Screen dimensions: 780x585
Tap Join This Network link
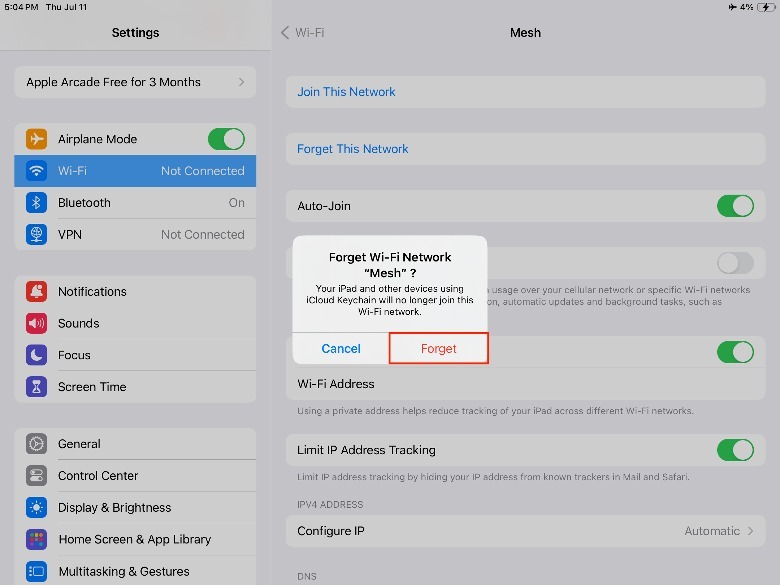346,92
